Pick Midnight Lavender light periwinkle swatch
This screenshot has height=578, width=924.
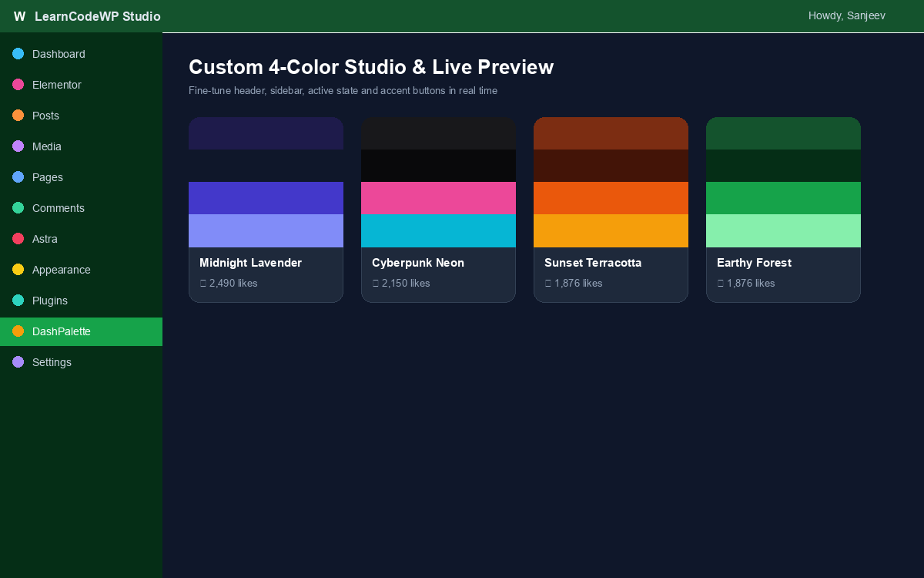[x=266, y=230]
